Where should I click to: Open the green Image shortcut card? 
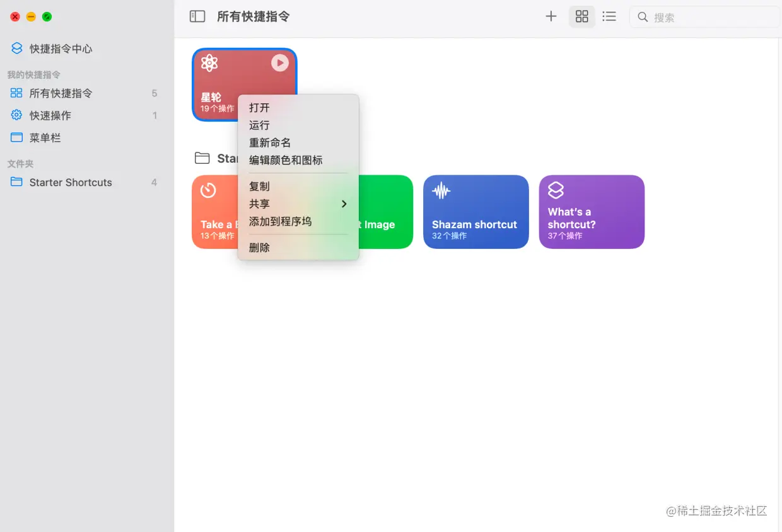[386, 212]
